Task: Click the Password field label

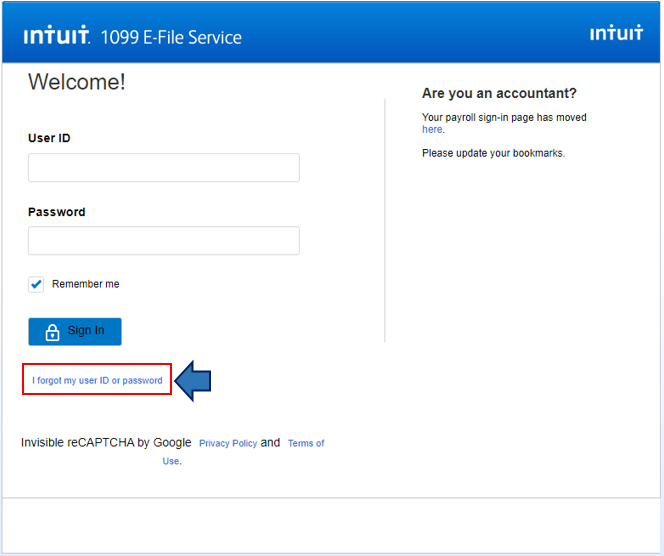Action: [x=56, y=212]
